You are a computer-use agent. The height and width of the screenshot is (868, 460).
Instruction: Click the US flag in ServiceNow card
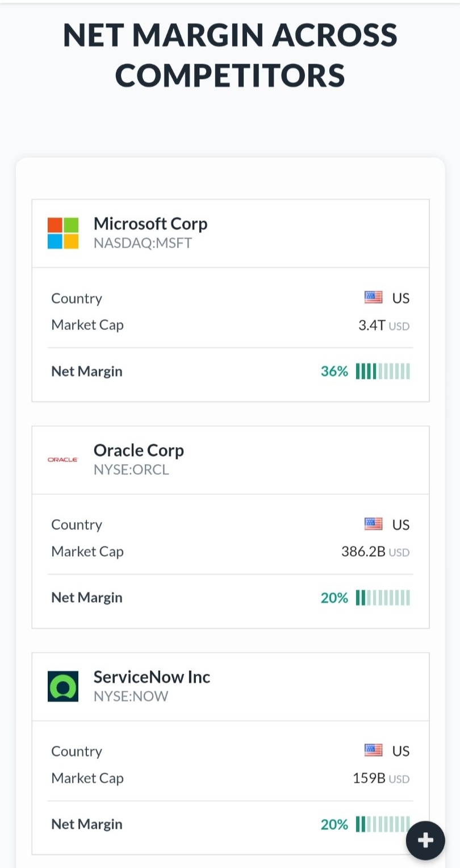[x=373, y=750]
